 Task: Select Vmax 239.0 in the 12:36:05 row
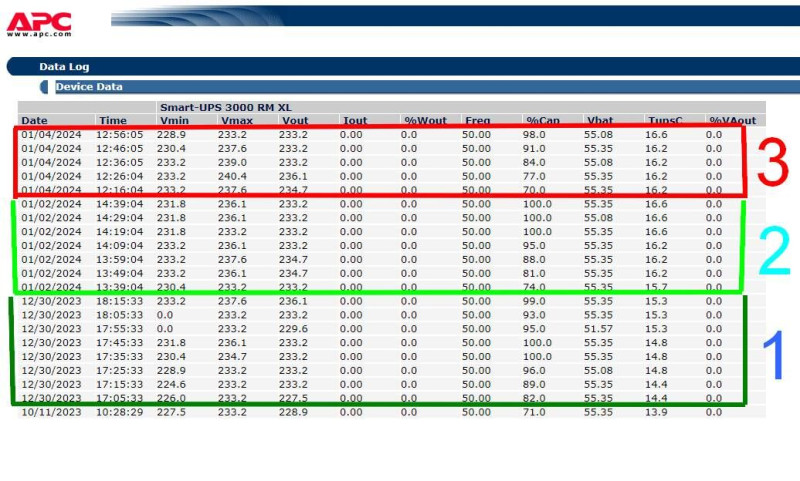click(232, 162)
